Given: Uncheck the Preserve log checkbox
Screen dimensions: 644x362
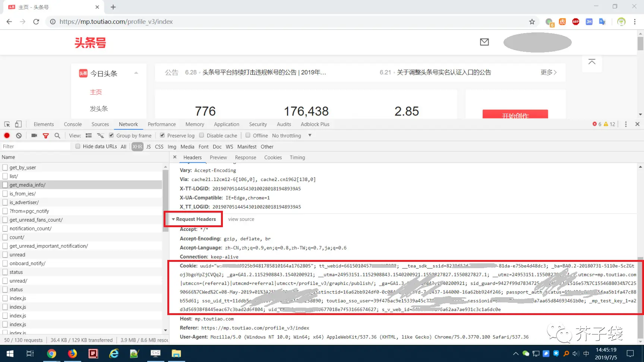Looking at the screenshot, I should tap(162, 136).
